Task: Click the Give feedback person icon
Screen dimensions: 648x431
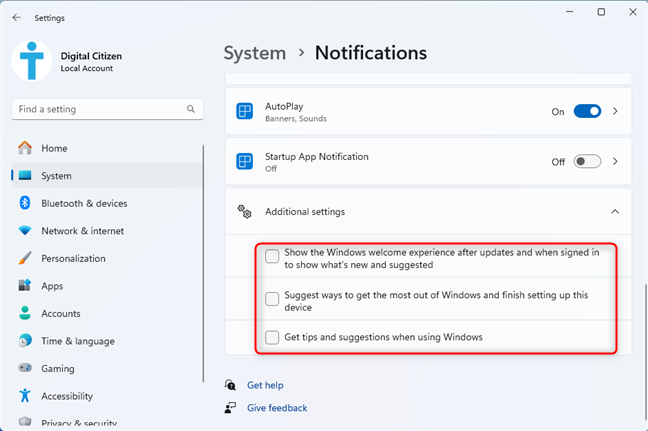Action: (x=230, y=407)
